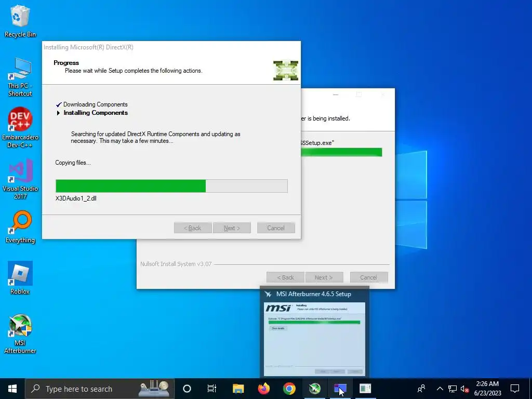Screen dimensions: 532x399
Task: Click the X3DAudio1_2.dll file name text
Action: (x=76, y=198)
